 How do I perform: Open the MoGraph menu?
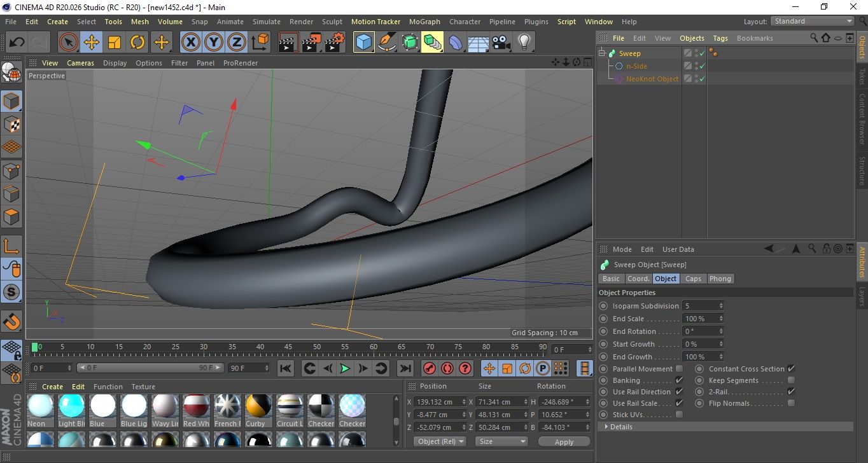click(x=424, y=22)
